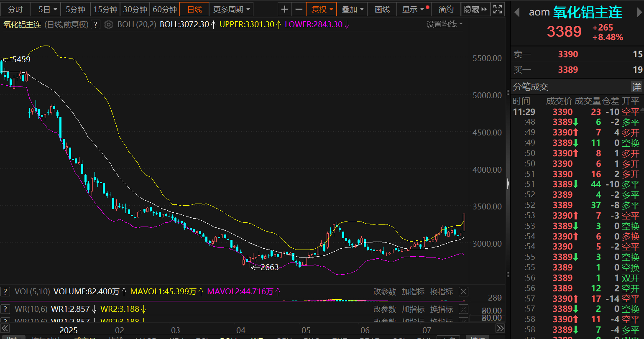644x339 pixels.
Task: Zoom out chart with minus icon
Action: point(299,9)
